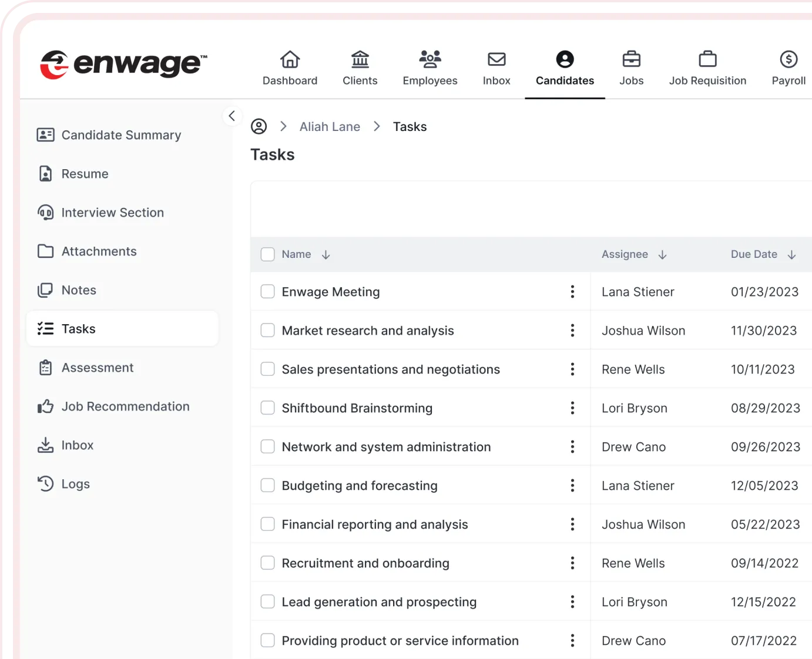Click the Jobs briefcase icon
Viewport: 812px width, 659px height.
tap(631, 59)
